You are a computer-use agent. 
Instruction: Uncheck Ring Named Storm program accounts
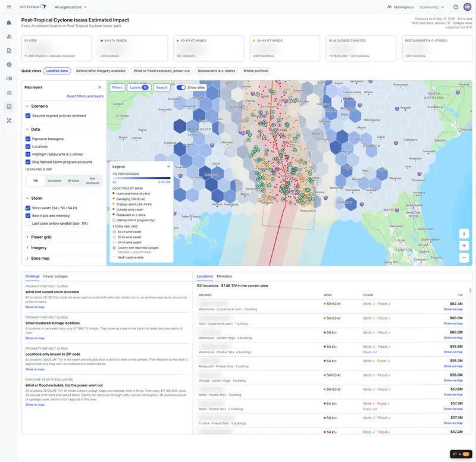pos(28,162)
